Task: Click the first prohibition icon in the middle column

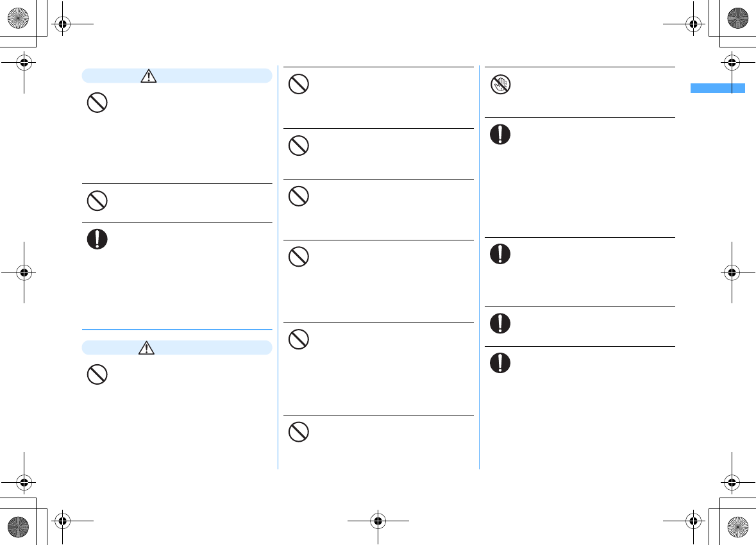Action: pyautogui.click(x=298, y=85)
